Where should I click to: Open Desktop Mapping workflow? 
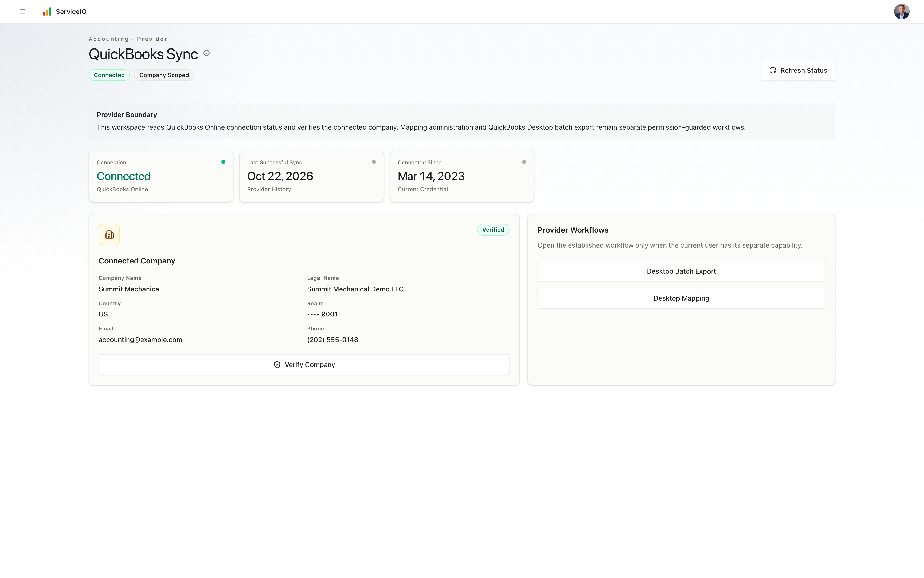click(681, 298)
